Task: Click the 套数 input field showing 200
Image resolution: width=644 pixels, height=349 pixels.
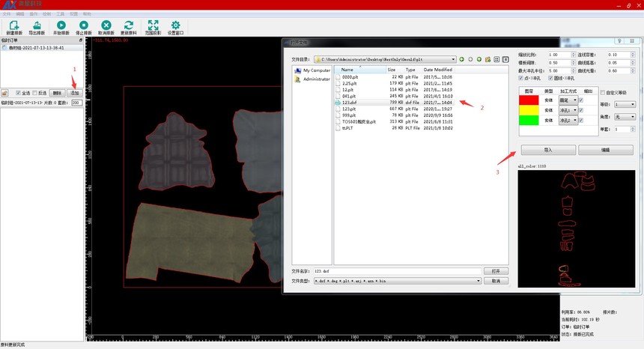Action: pos(77,103)
